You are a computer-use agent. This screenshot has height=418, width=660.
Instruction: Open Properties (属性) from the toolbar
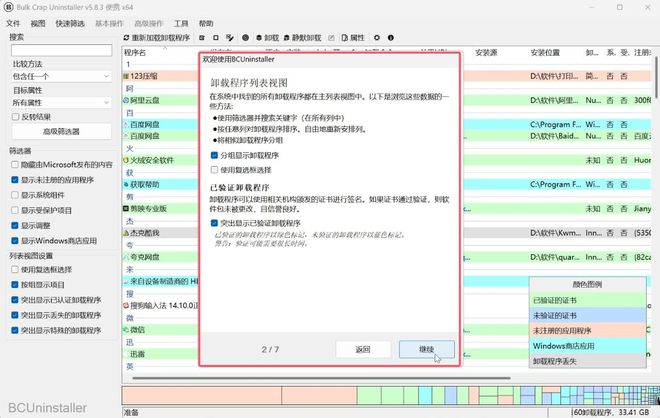[353, 38]
